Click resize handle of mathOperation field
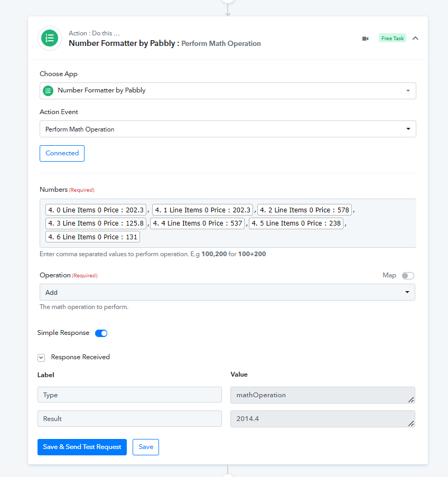This screenshot has width=448, height=477. click(x=411, y=400)
